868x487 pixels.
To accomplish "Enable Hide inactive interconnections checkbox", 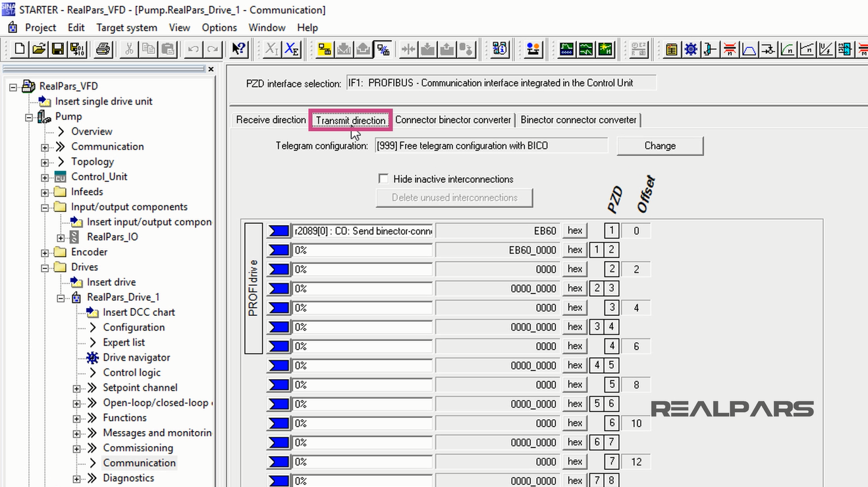I will tap(383, 178).
